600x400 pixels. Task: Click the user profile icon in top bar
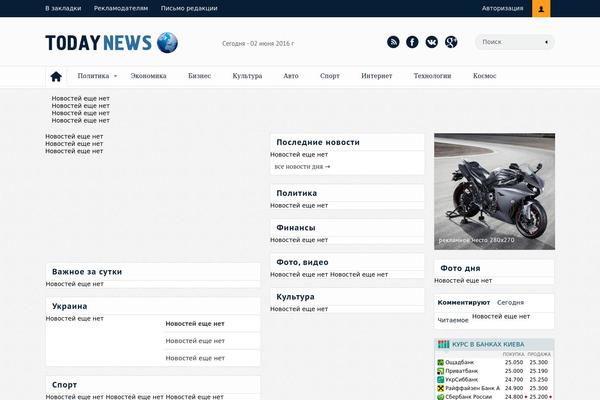coord(541,8)
